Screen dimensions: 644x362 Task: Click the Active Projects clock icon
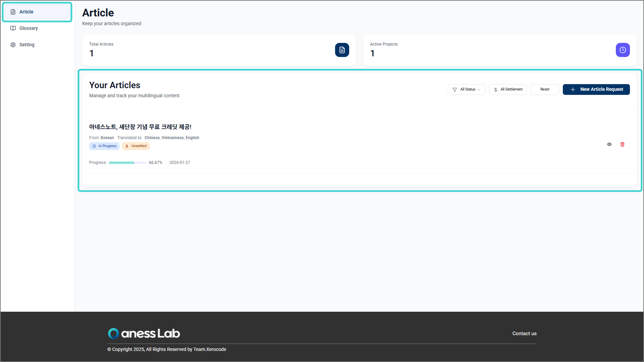point(623,50)
